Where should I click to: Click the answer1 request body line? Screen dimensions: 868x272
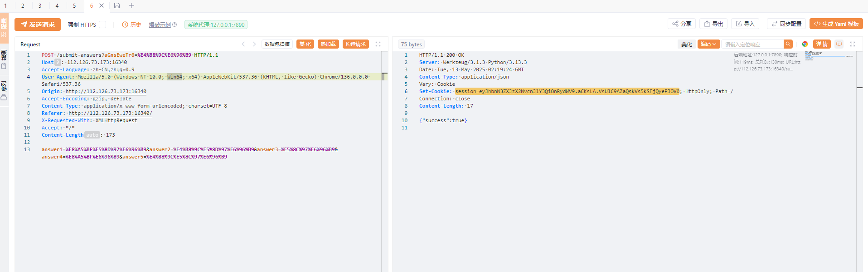[x=189, y=153]
